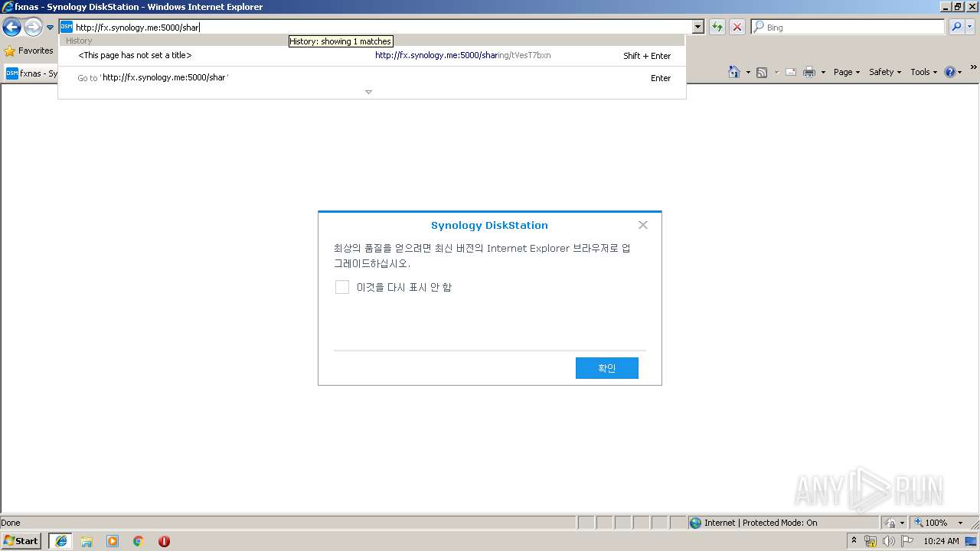Click the browser Forward arrow button
The height and width of the screenshot is (551, 980).
pyautogui.click(x=33, y=28)
